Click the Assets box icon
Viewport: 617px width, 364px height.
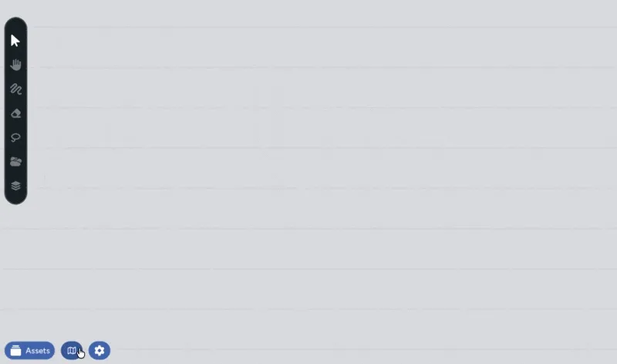point(15,350)
